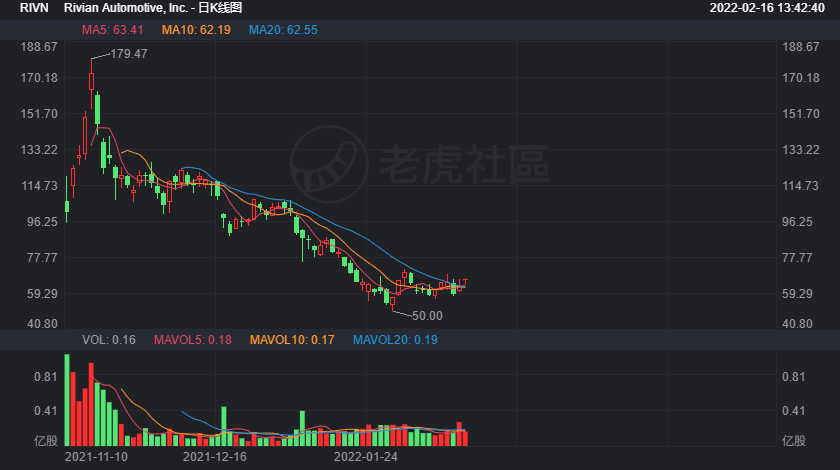Click the timestamp 2022-02-16 13:42:40
This screenshot has height=470, width=840.
tap(767, 8)
